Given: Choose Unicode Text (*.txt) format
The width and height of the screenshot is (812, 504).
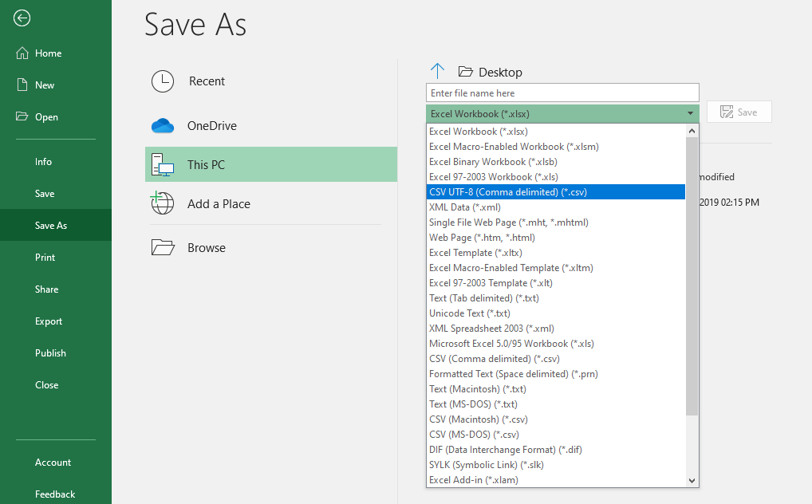Looking at the screenshot, I should [x=556, y=313].
